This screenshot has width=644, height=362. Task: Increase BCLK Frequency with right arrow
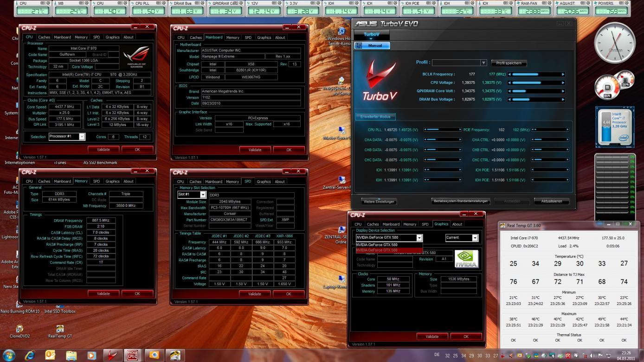point(563,74)
